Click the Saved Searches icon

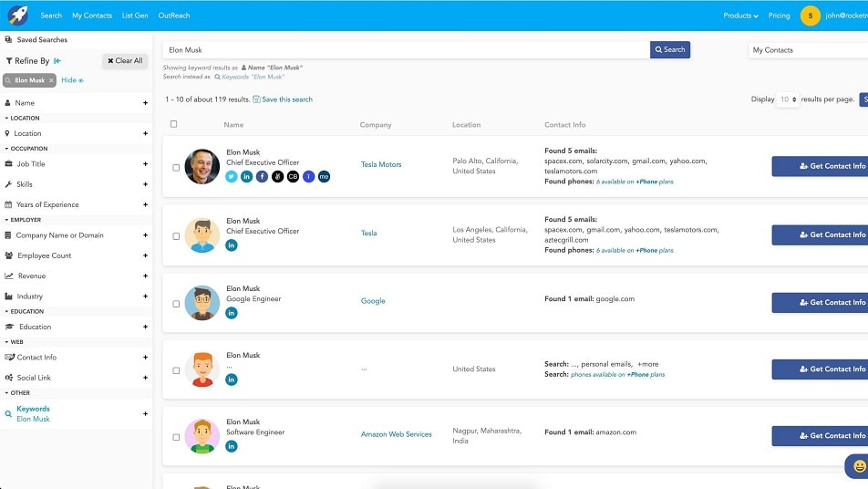coord(8,39)
